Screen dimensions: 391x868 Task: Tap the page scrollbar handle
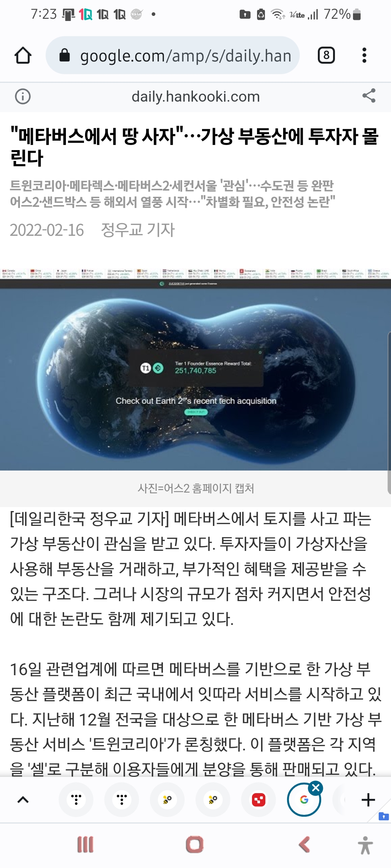389,413
